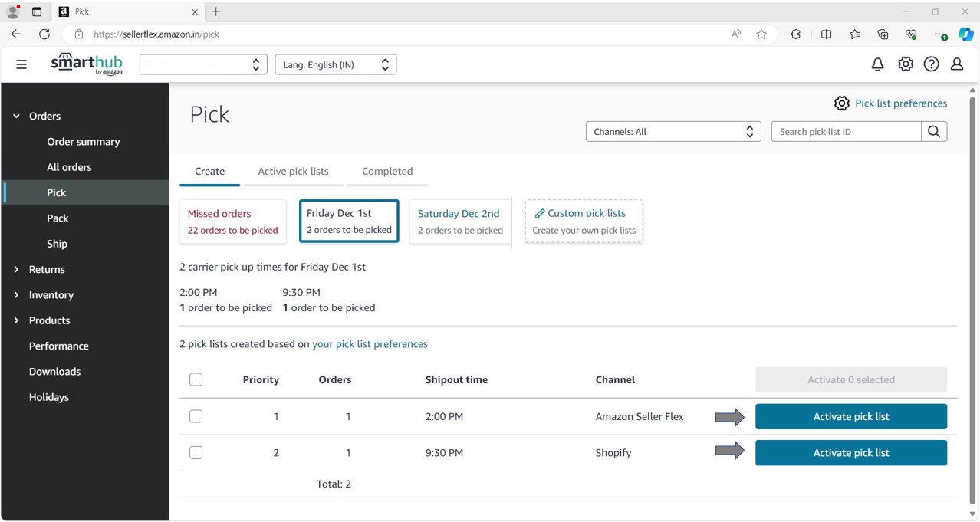The width and height of the screenshot is (980, 522).
Task: Open the hamburger navigation menu
Action: pos(21,64)
